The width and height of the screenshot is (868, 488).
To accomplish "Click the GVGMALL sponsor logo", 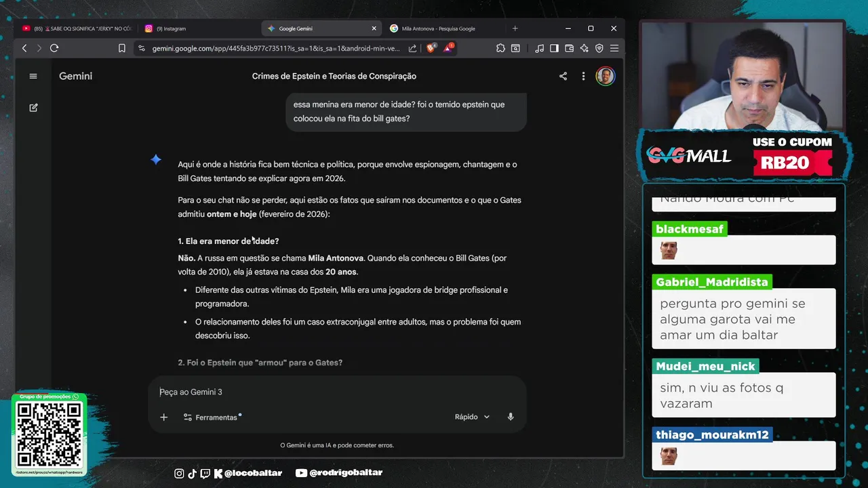I will click(688, 155).
